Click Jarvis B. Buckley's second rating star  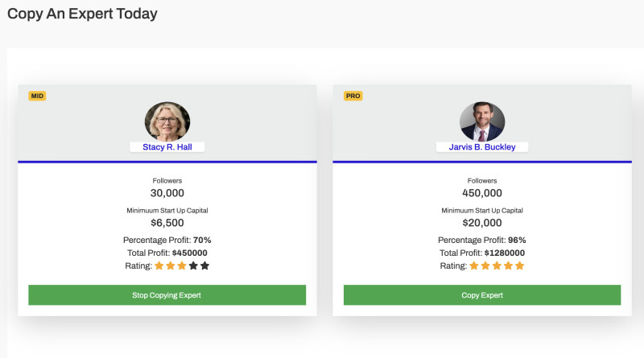(485, 265)
